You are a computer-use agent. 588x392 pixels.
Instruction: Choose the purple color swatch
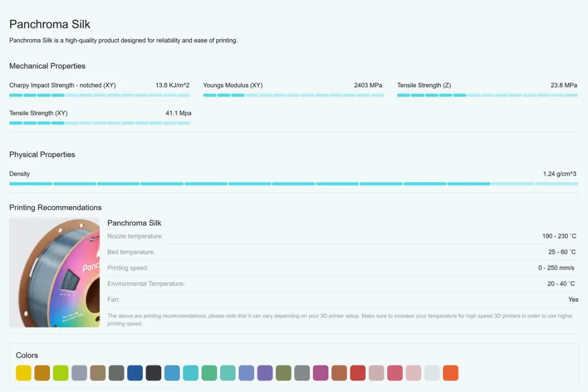click(265, 373)
